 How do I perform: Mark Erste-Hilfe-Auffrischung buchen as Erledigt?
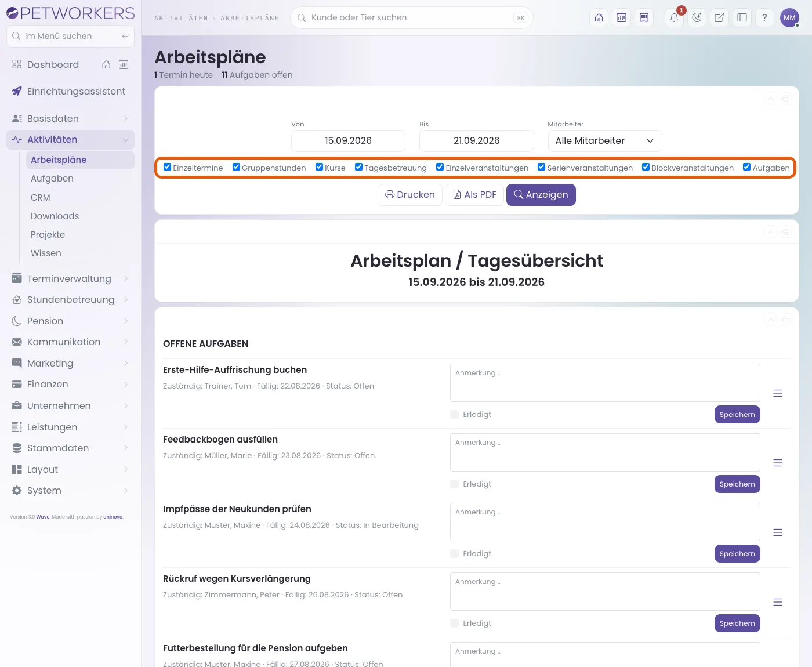pos(455,414)
